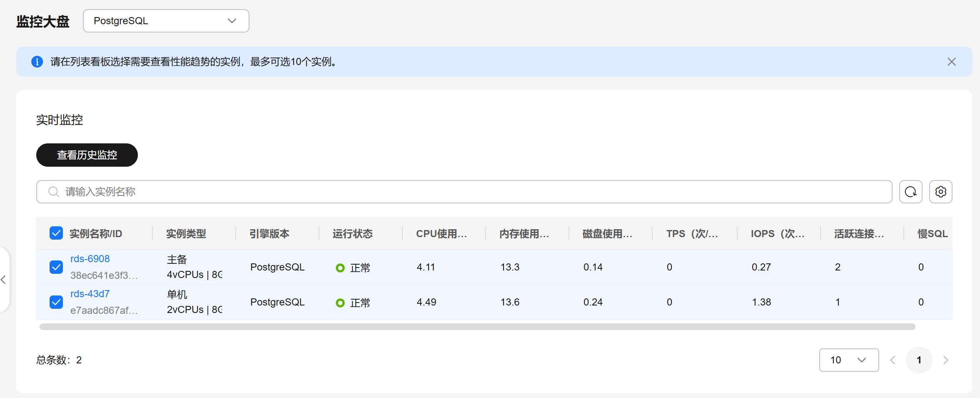Click IOPS value 0.27
This screenshot has height=398, width=980.
(761, 267)
